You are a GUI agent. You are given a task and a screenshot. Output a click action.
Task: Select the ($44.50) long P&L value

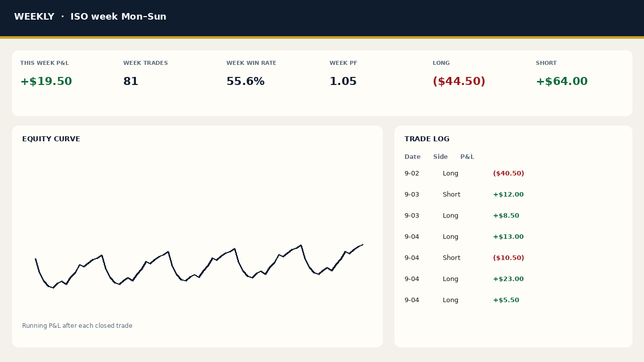coord(459,81)
